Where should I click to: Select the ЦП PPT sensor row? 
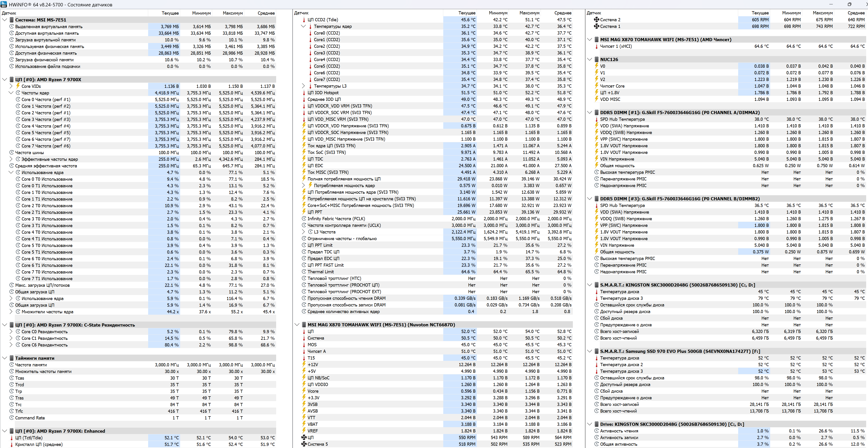pos(315,212)
